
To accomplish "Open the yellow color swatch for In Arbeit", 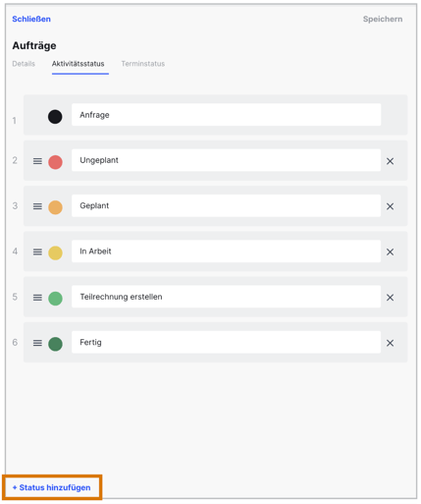I will coord(55,253).
